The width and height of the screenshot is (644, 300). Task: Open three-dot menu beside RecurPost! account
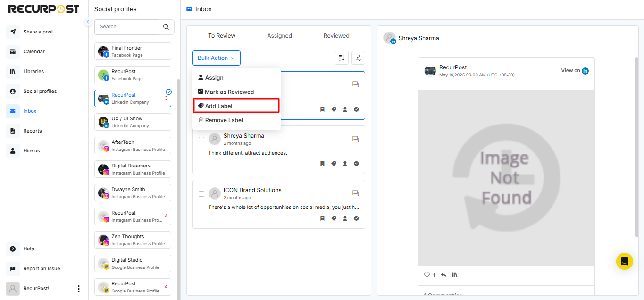tap(79, 289)
